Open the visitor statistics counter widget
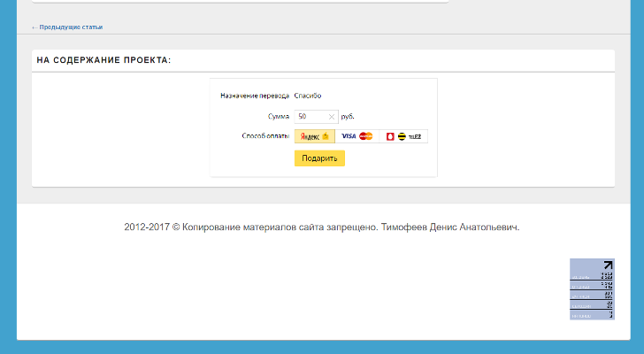This screenshot has height=354, width=644. click(591, 289)
